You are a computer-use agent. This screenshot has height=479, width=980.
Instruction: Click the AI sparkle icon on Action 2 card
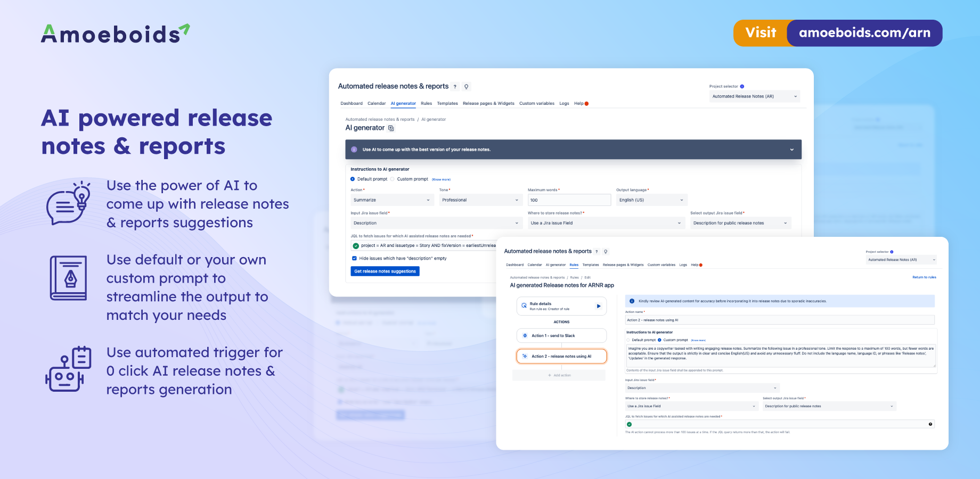pyautogui.click(x=525, y=356)
